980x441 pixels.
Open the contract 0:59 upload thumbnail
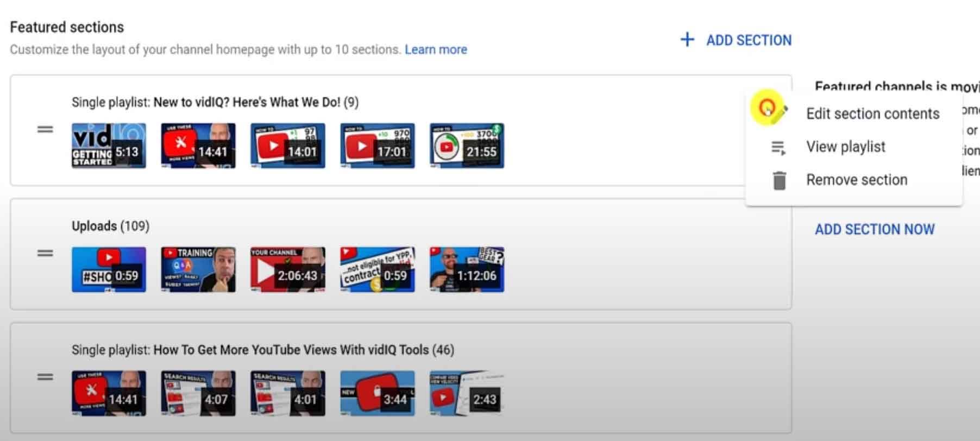378,269
